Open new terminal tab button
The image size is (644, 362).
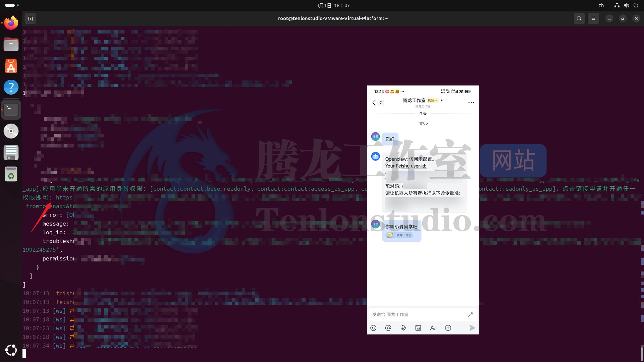(x=30, y=18)
